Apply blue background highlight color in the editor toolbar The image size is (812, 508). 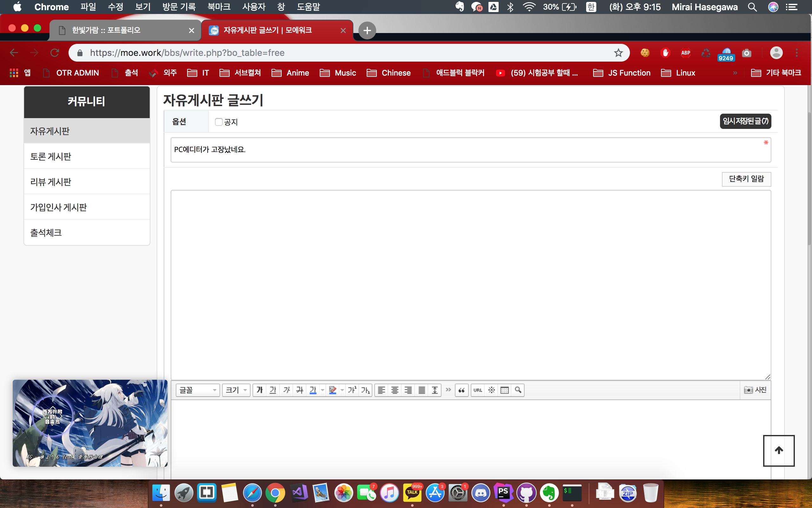[332, 390]
